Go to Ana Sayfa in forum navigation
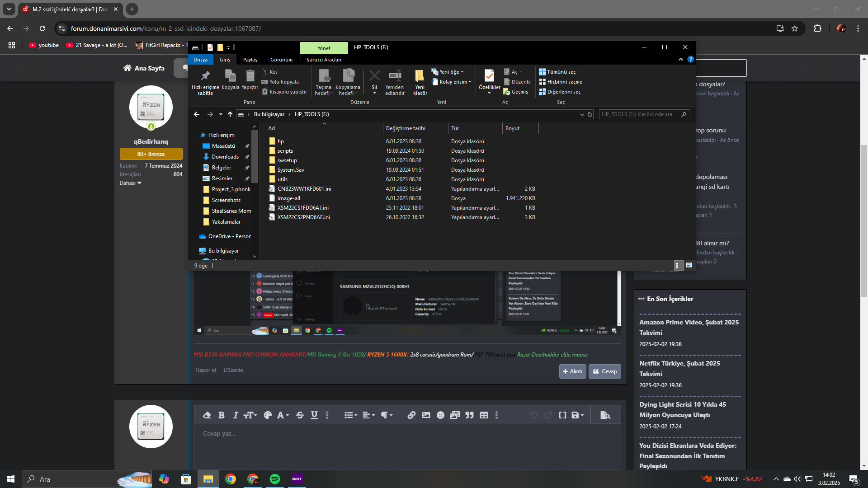The height and width of the screenshot is (488, 868). (144, 68)
